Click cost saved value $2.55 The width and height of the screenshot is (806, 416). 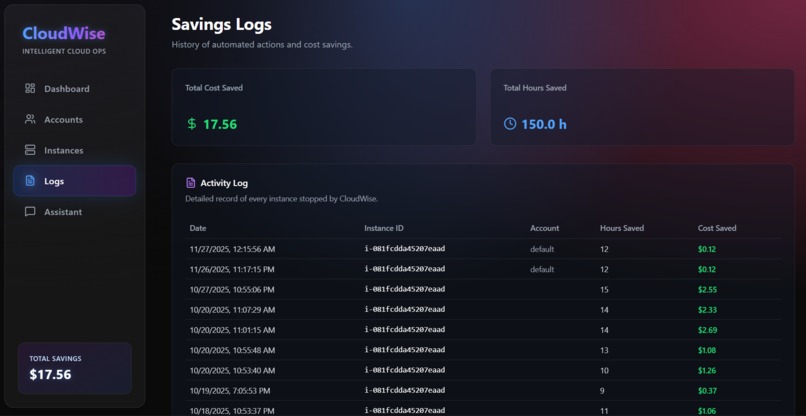pyautogui.click(x=707, y=290)
